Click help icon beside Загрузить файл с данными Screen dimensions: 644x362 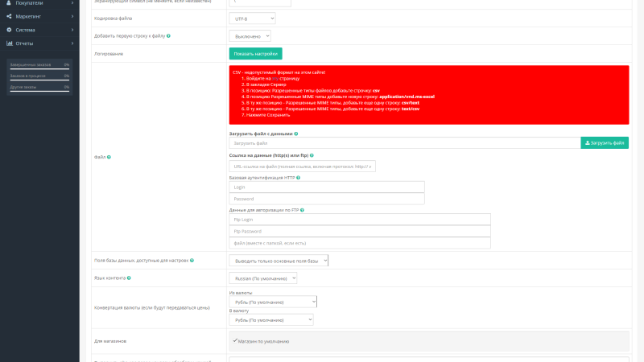tap(296, 134)
